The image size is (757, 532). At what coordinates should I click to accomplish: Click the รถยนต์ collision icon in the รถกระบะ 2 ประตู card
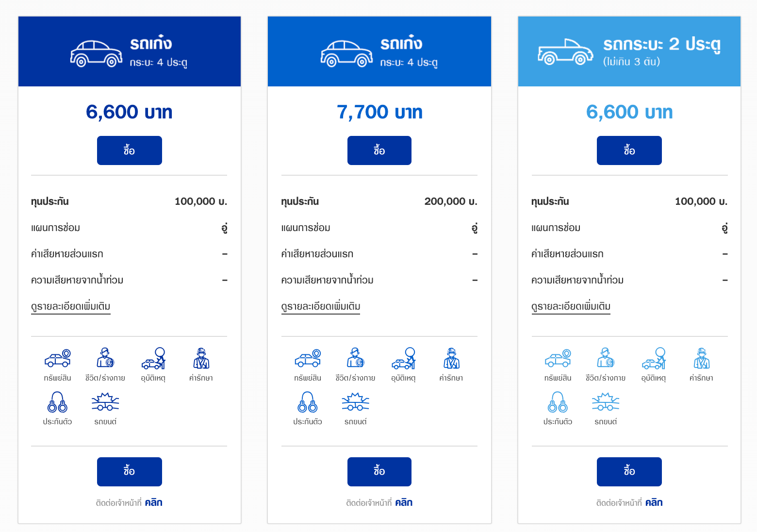click(x=606, y=402)
